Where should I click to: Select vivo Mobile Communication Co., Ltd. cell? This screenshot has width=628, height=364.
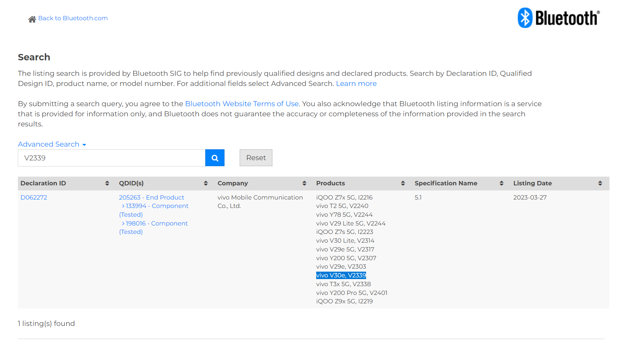tap(260, 202)
